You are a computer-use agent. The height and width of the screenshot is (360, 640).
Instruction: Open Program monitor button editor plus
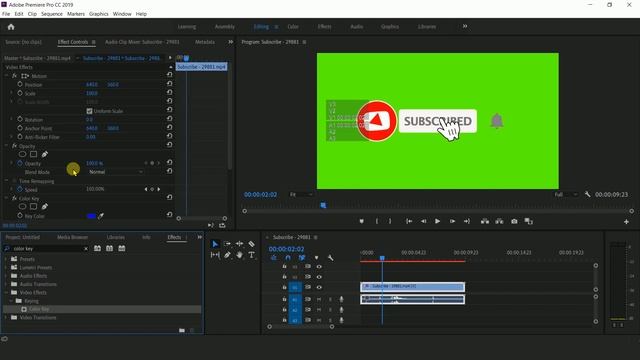click(x=626, y=222)
